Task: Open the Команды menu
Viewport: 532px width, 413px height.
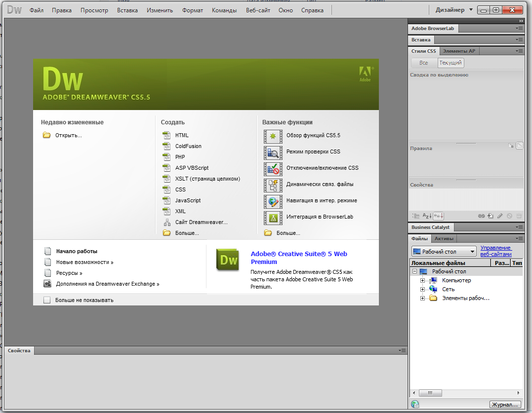Action: click(x=224, y=10)
